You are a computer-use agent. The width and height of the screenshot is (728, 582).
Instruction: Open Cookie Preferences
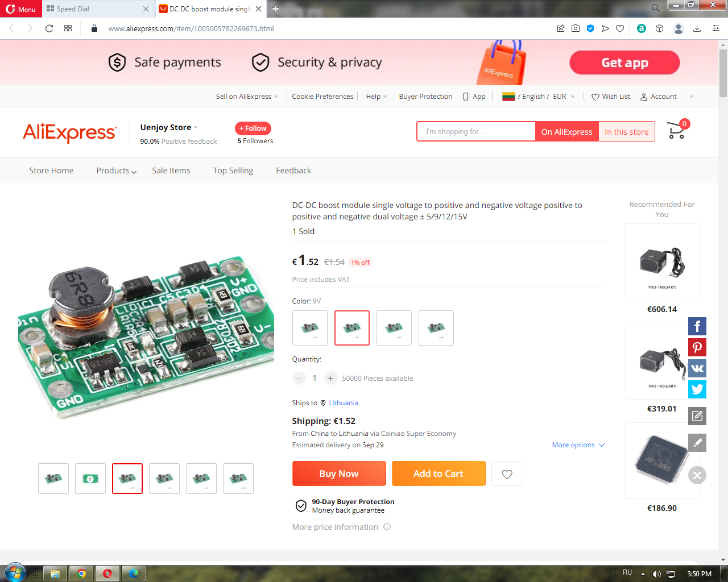click(322, 97)
